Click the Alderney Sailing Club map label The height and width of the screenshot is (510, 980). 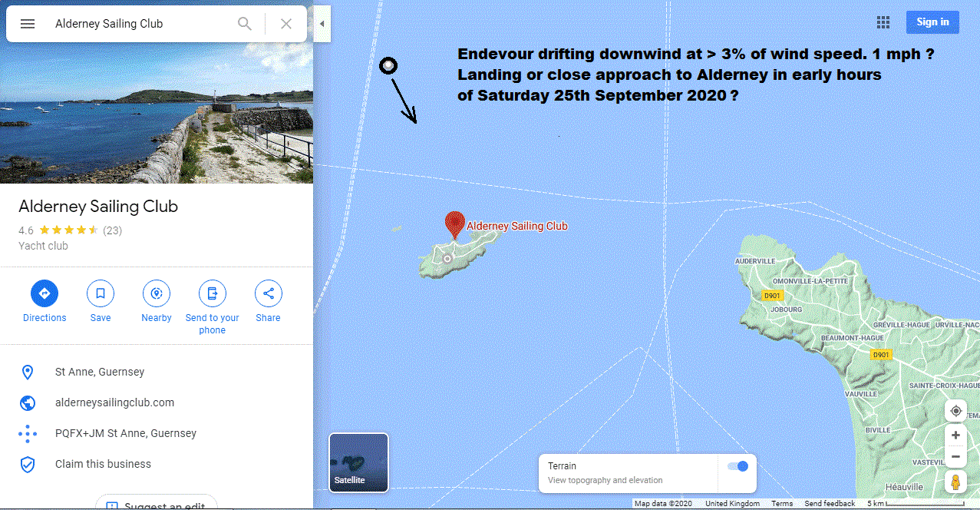click(x=517, y=226)
